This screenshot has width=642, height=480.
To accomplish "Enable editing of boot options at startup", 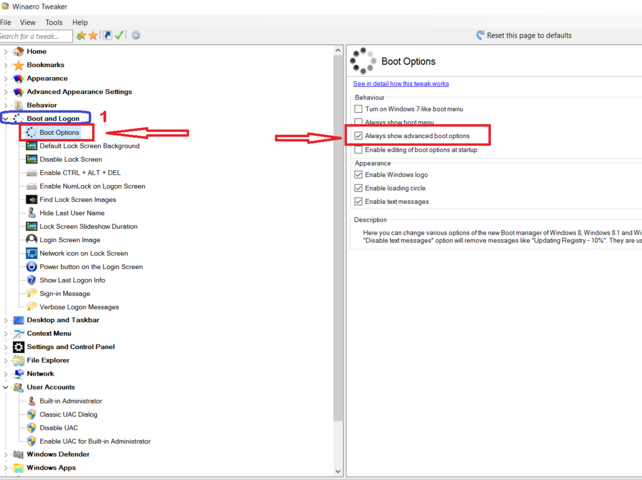I will (358, 150).
